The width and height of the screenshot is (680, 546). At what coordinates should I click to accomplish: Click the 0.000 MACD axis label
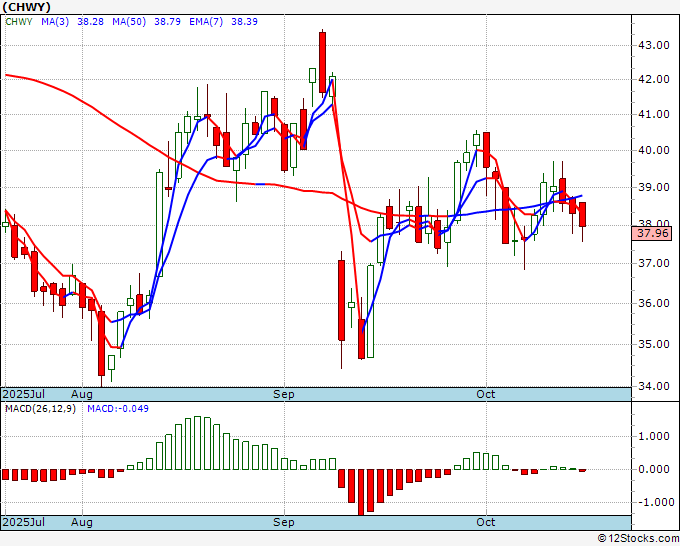(653, 469)
